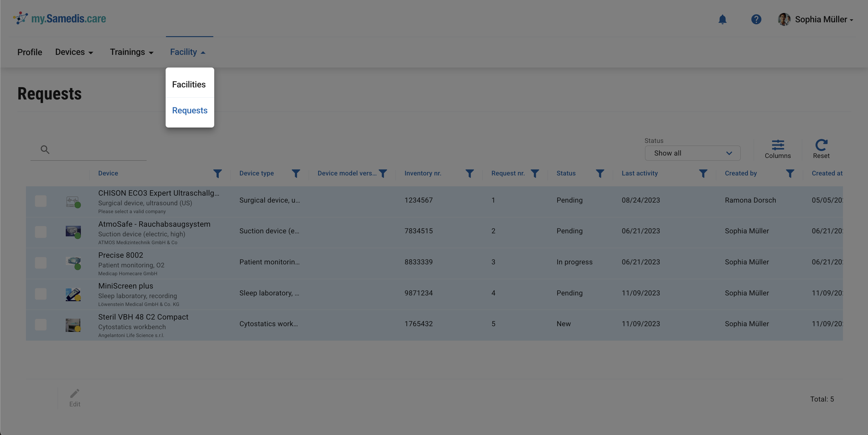Select Facilities from the Facility menu

click(x=189, y=84)
